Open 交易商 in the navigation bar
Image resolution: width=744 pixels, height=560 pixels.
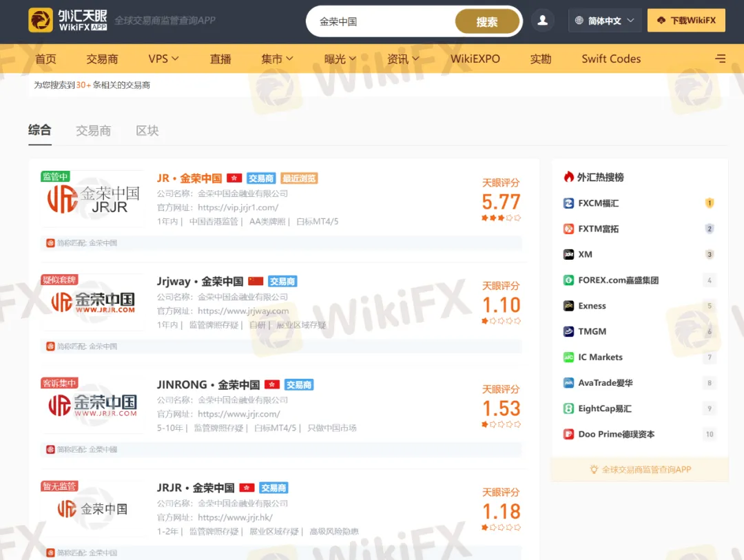tap(102, 59)
